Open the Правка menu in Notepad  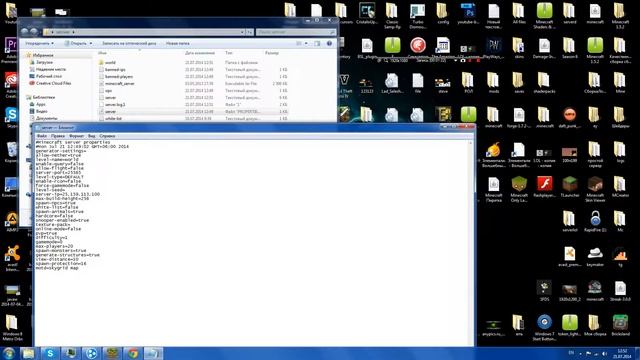(58, 136)
